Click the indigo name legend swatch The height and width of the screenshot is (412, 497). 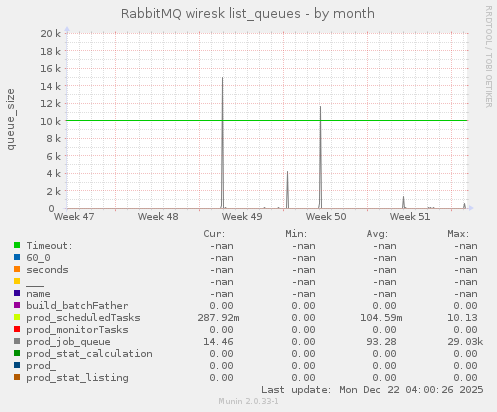click(x=17, y=293)
